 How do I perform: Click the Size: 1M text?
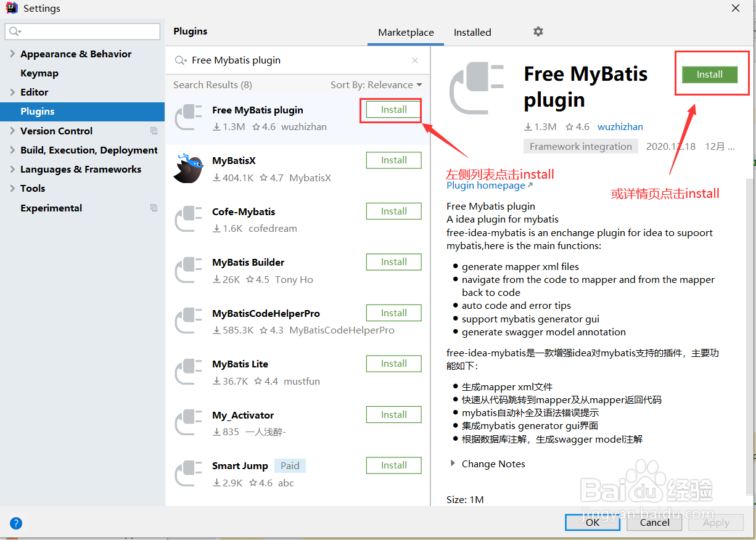click(x=465, y=500)
